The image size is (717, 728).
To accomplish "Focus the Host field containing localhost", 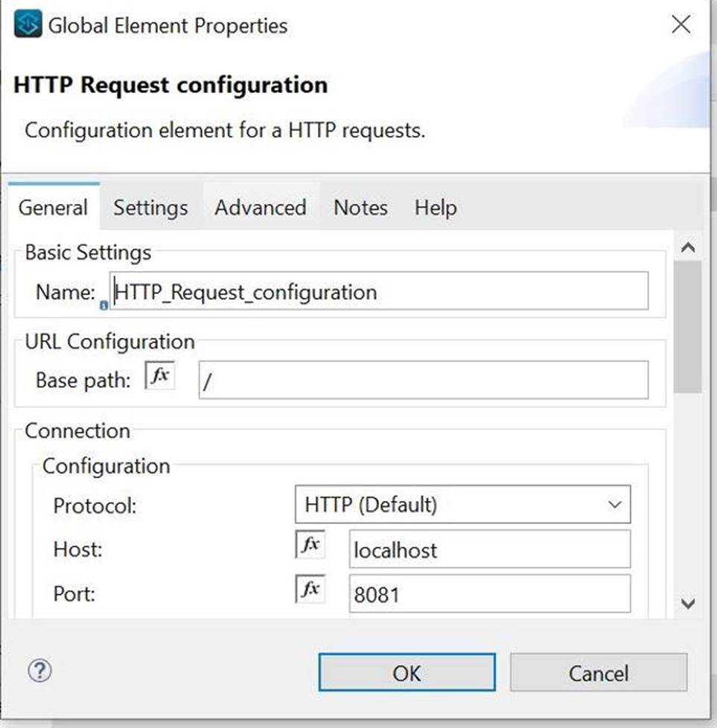I will [x=489, y=550].
